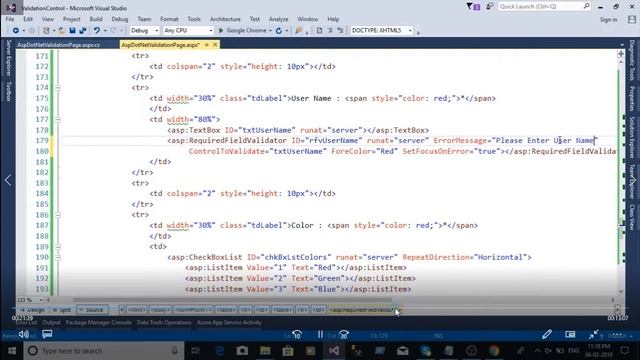
Task: Exit full screen using the collapse arrows icon
Action: point(593,335)
